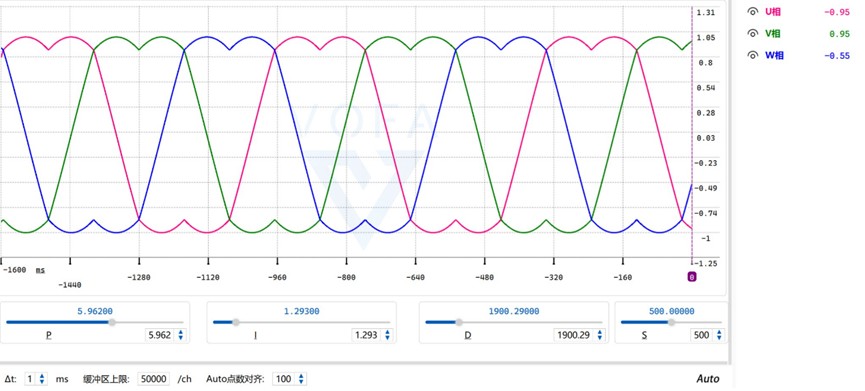Toggle visibility of the V相 channel
The width and height of the screenshot is (865, 391).
tap(752, 34)
